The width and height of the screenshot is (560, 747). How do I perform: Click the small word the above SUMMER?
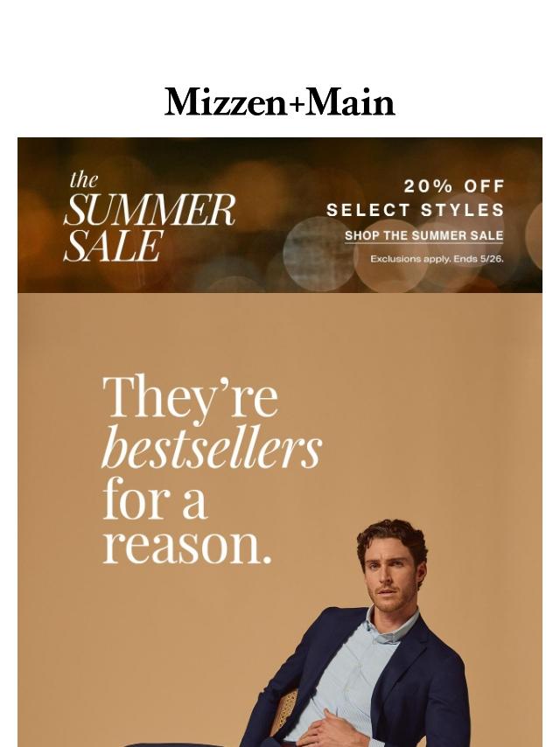(x=83, y=180)
